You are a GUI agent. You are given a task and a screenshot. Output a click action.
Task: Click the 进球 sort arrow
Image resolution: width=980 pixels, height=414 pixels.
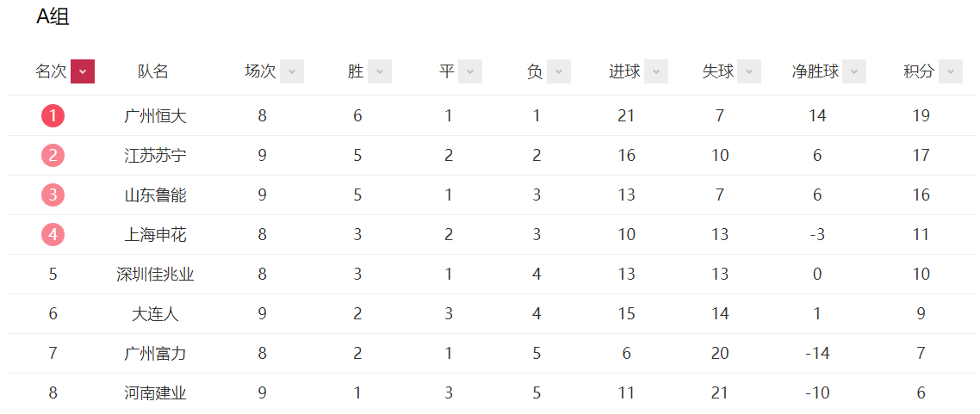pyautogui.click(x=656, y=71)
